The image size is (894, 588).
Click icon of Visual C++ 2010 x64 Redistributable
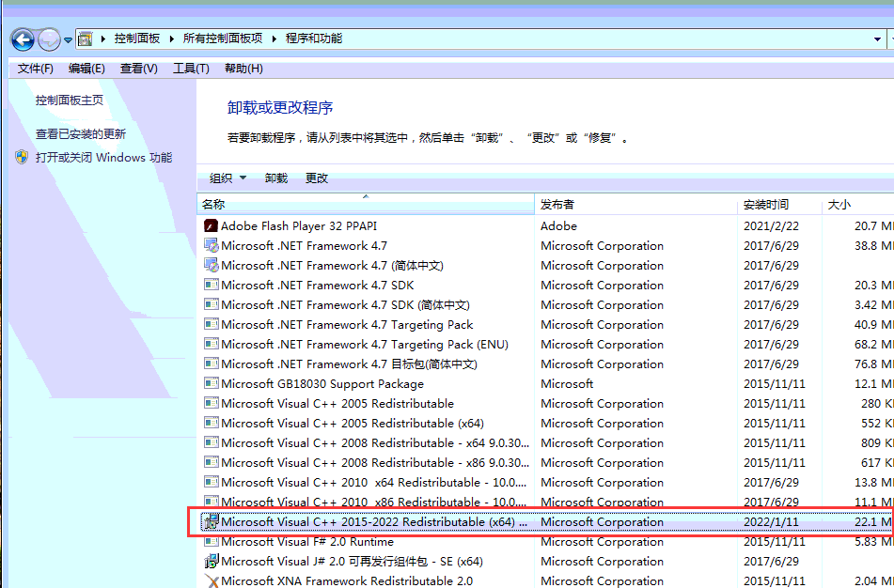[x=211, y=482]
